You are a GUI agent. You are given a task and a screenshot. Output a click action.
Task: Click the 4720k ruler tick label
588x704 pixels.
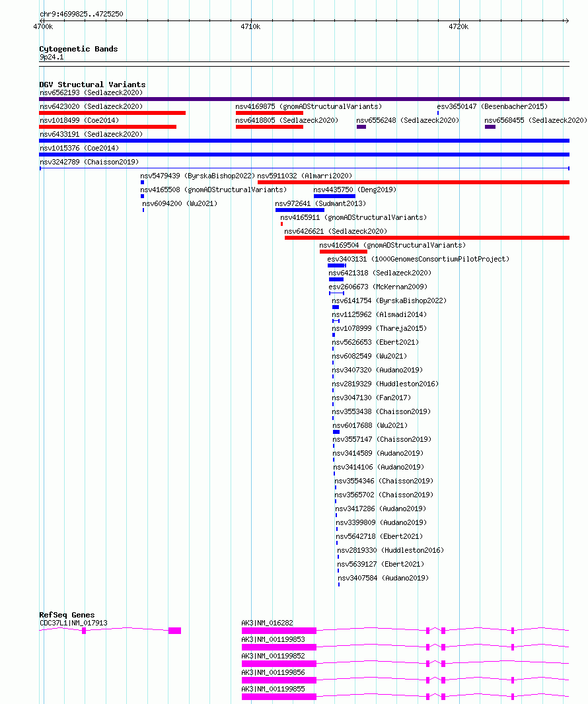(x=459, y=26)
